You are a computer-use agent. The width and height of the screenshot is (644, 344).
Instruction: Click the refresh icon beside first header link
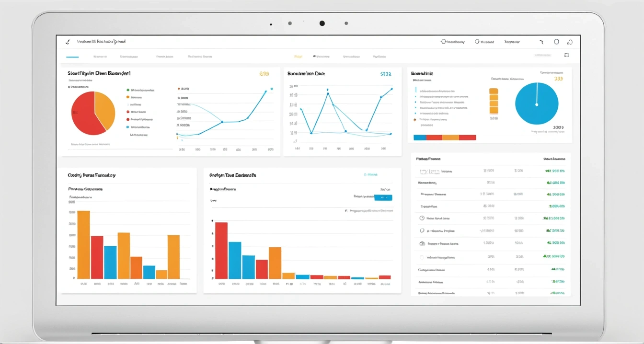(443, 42)
